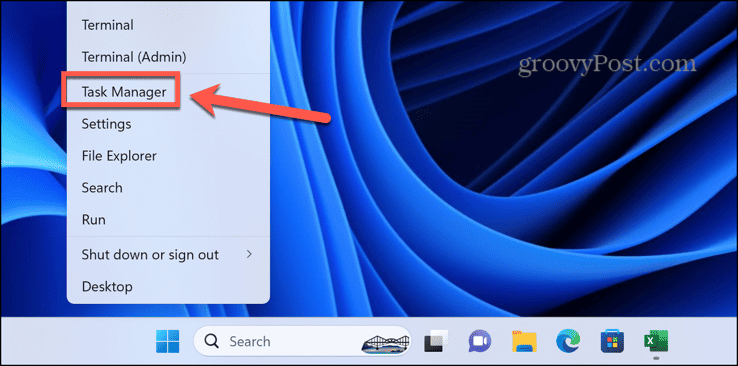Open the Windows Start button

click(x=168, y=341)
